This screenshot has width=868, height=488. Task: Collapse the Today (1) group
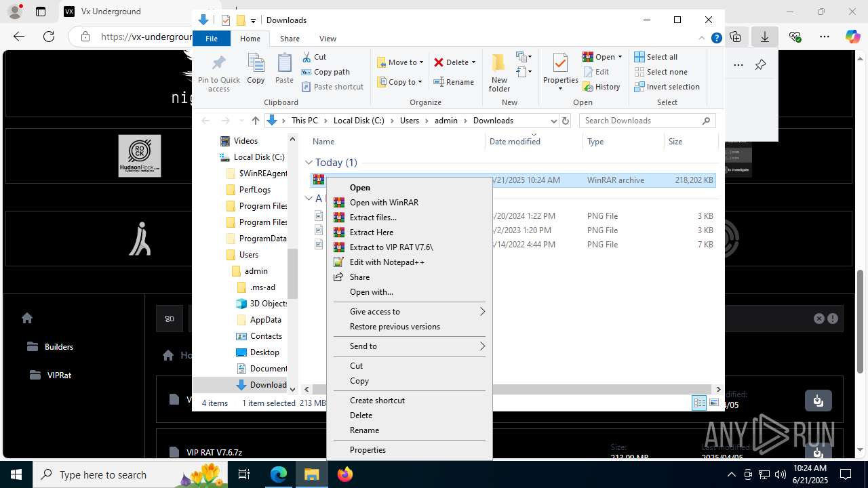[x=309, y=163]
